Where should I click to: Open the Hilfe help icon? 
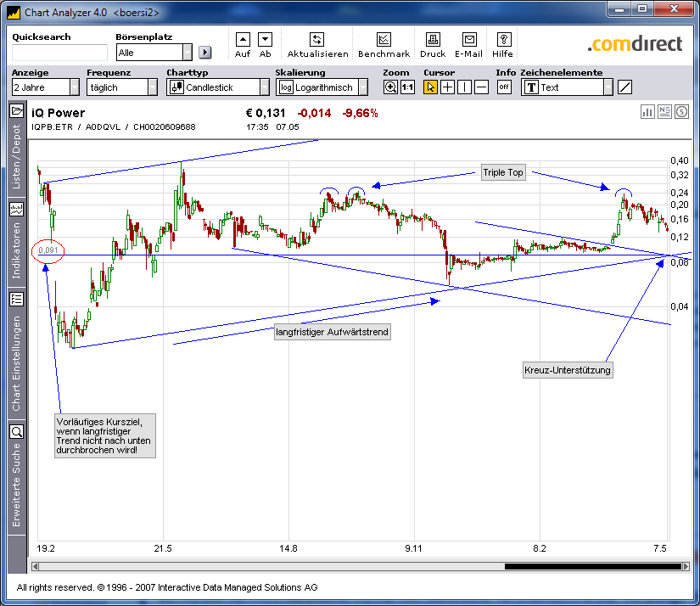[x=503, y=40]
